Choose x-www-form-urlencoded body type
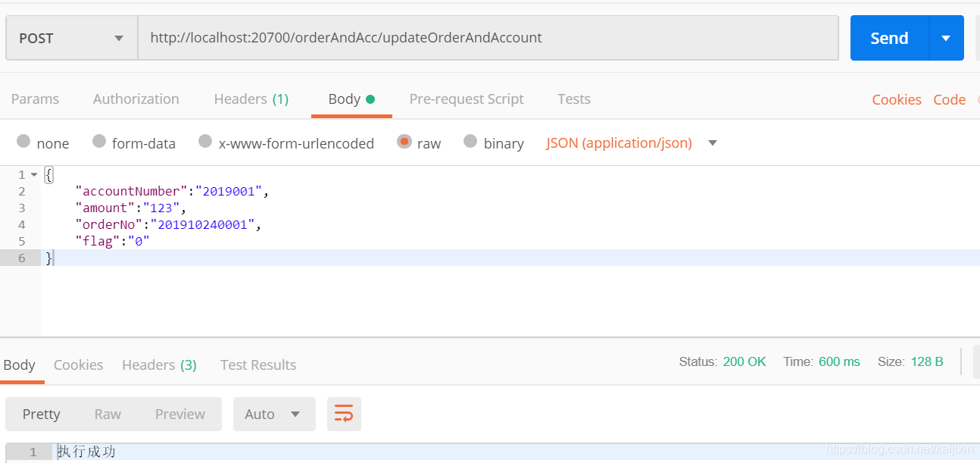 pos(205,142)
